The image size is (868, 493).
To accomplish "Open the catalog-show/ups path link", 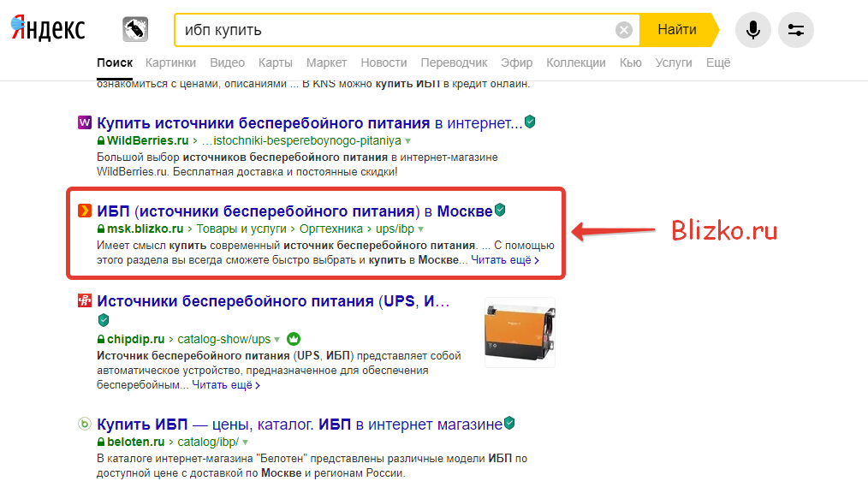I will pos(223,339).
